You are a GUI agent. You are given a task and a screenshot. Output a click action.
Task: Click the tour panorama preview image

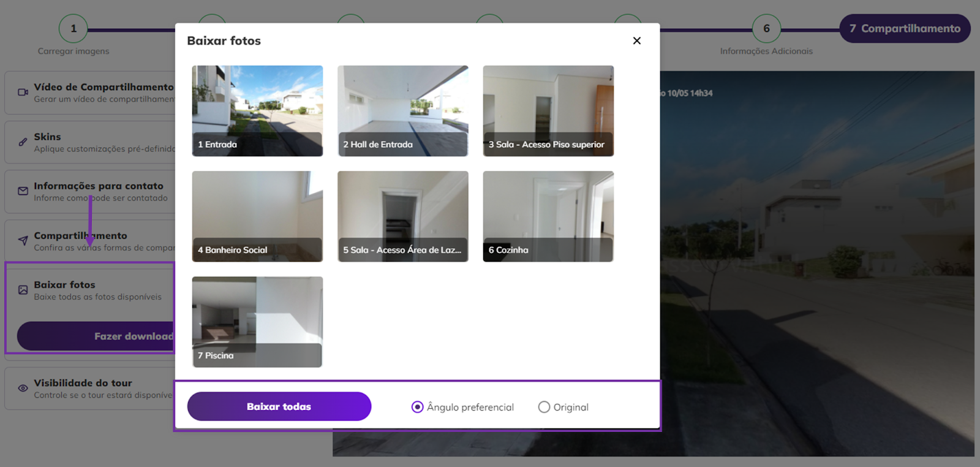pyautogui.click(x=817, y=264)
